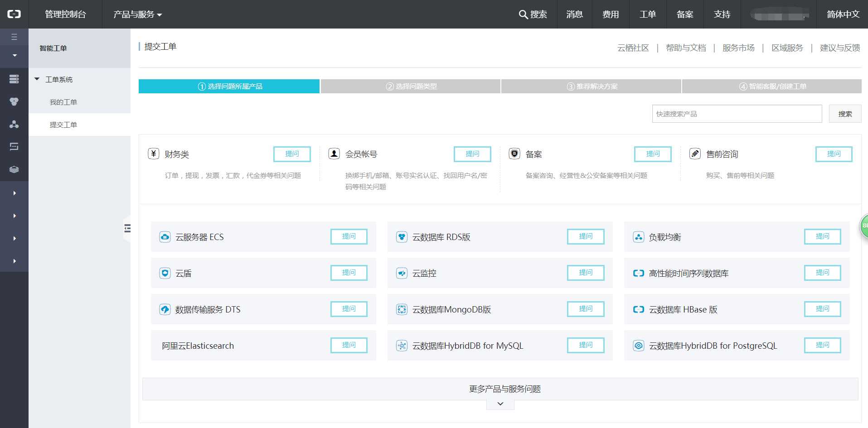Click 提问 for 云服务器 ECS
868x428 pixels.
coord(349,236)
